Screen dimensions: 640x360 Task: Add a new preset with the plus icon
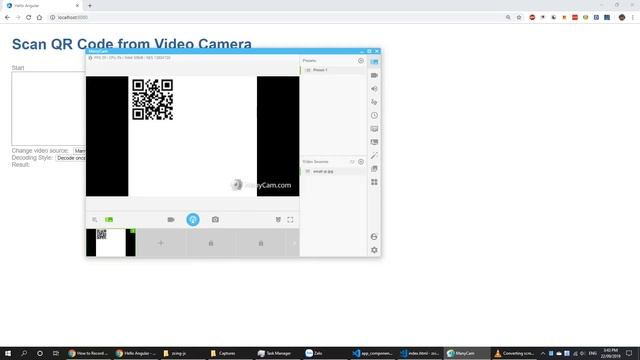click(x=361, y=60)
